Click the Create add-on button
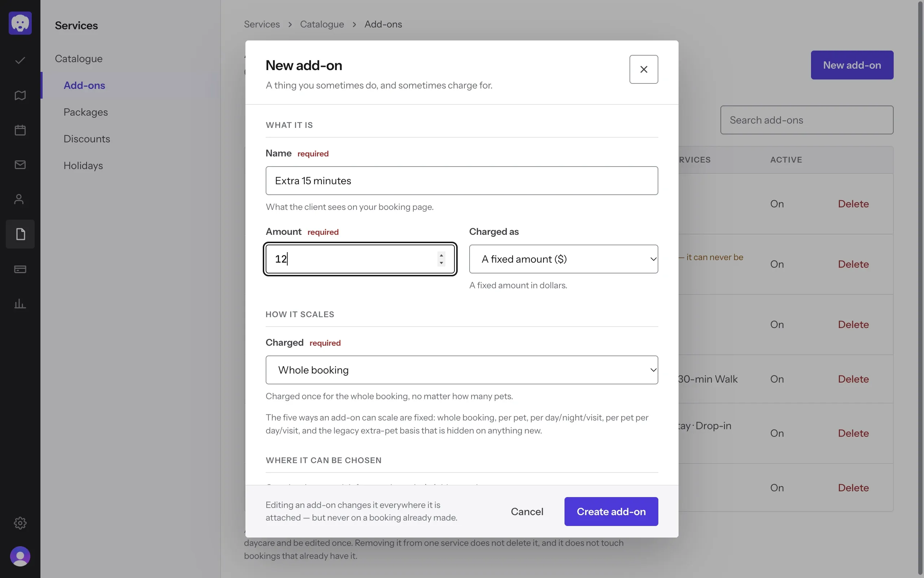924x578 pixels. click(611, 512)
